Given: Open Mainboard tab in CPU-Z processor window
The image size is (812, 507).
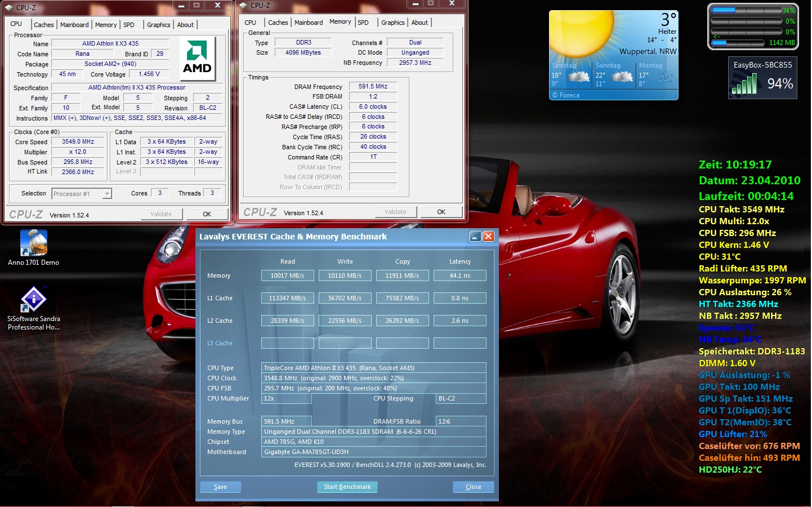Looking at the screenshot, I should pyautogui.click(x=74, y=25).
